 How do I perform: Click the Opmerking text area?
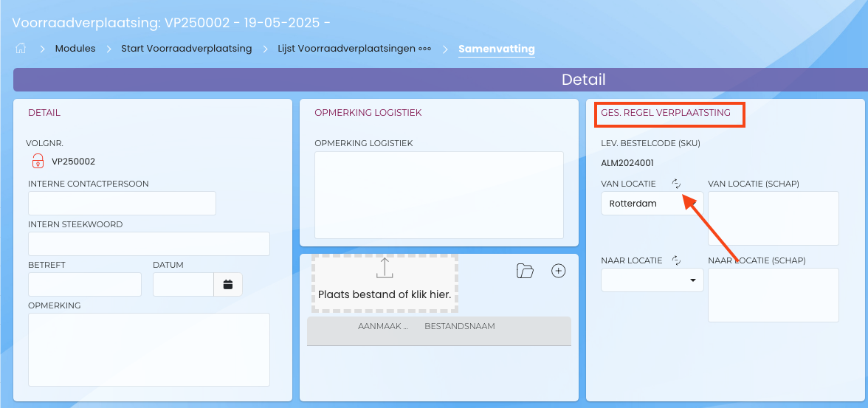[x=149, y=349]
